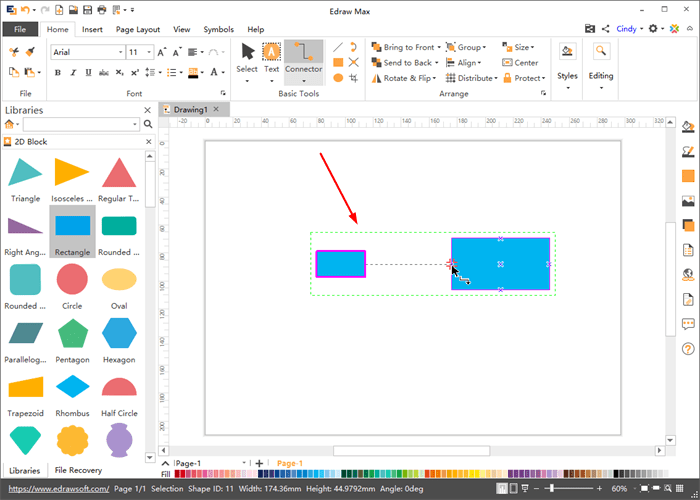
Task: Pick the orange ellipse drawing tool
Action: pyautogui.click(x=338, y=78)
